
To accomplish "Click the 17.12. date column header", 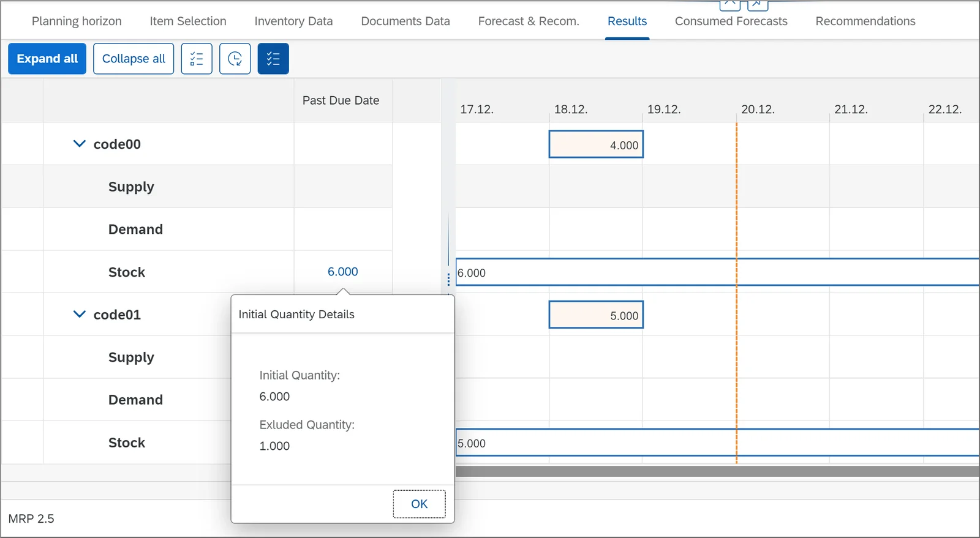I will coord(477,110).
